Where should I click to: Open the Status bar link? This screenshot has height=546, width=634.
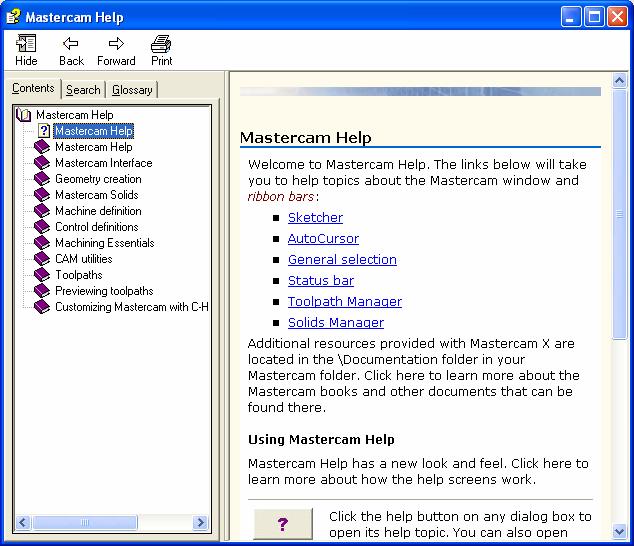pos(321,281)
